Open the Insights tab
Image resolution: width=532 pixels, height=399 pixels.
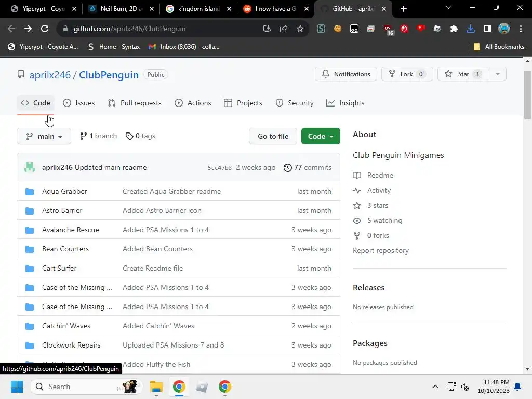(x=345, y=103)
